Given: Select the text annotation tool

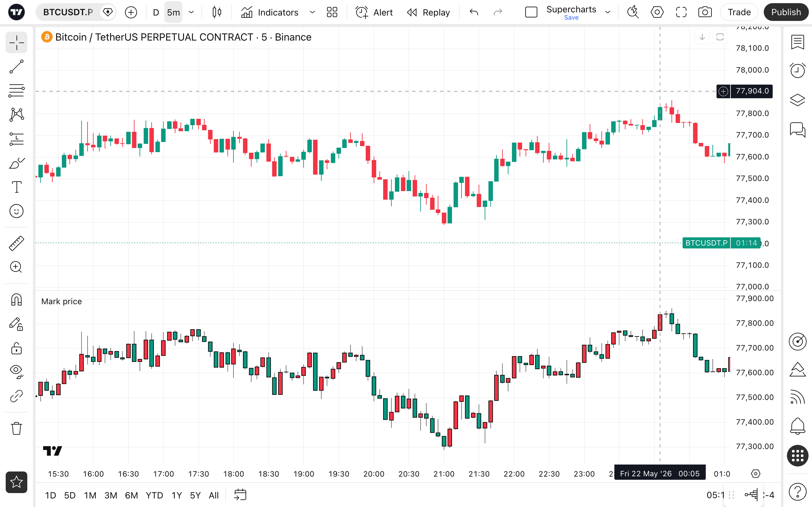Looking at the screenshot, I should [x=16, y=187].
